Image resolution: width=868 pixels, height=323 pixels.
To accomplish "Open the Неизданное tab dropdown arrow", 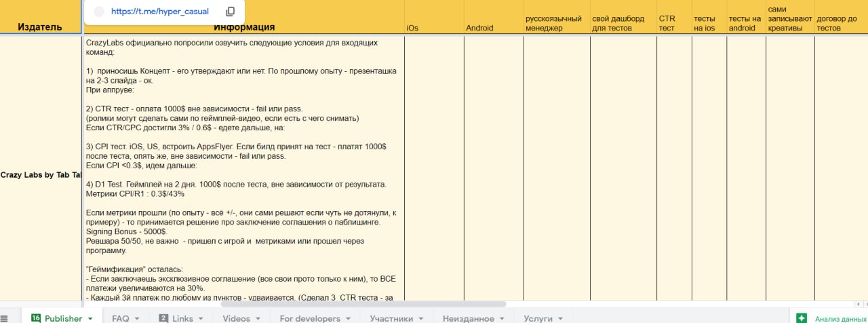I will [501, 318].
